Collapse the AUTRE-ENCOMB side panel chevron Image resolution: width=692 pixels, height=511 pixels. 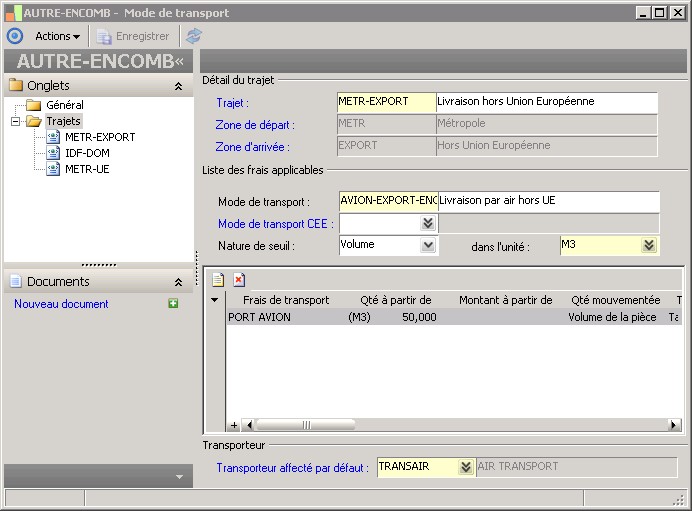point(179,61)
